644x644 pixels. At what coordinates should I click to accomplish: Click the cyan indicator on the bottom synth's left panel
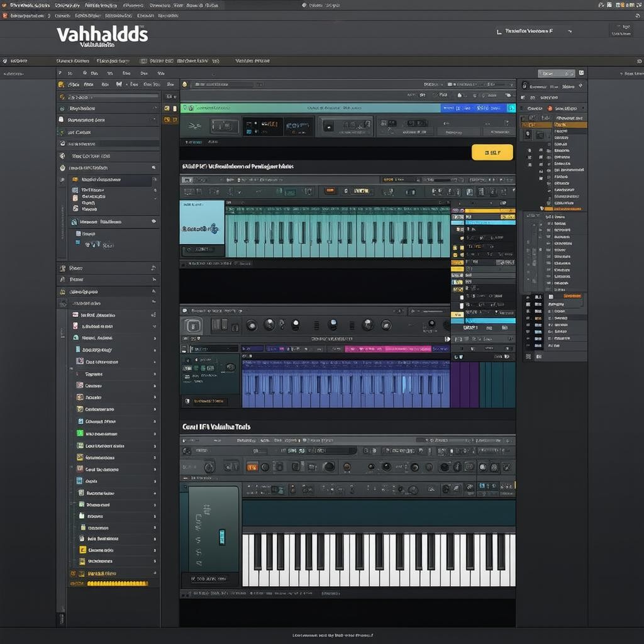221,536
